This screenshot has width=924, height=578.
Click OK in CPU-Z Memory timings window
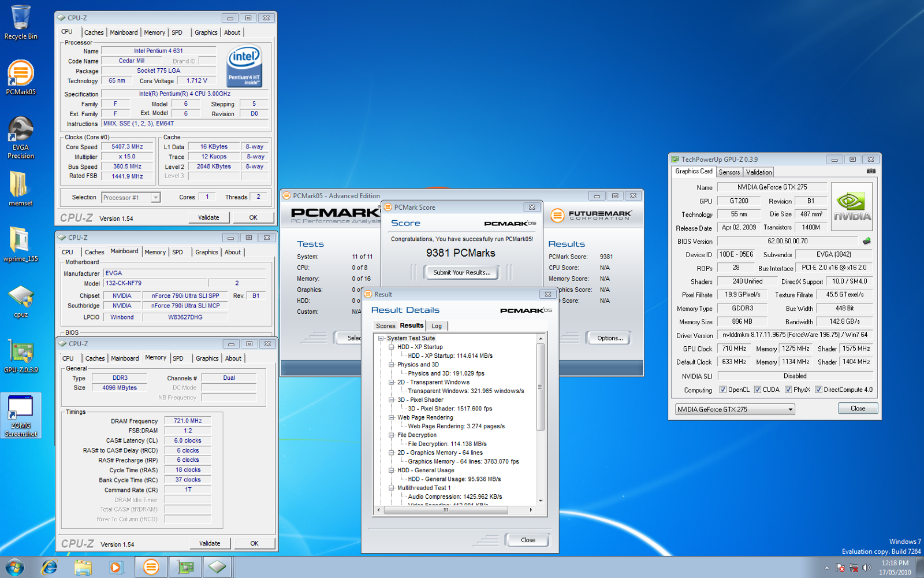pyautogui.click(x=254, y=543)
